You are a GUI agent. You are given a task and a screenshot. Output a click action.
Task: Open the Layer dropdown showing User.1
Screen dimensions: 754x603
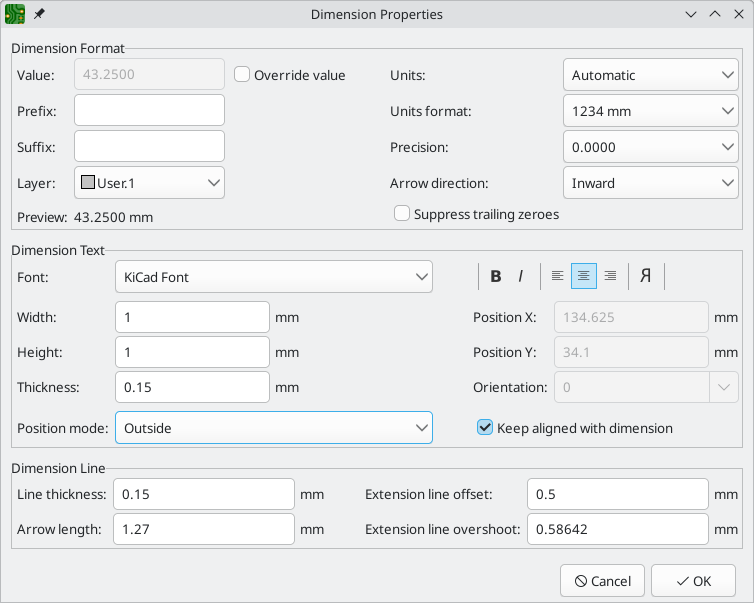click(x=149, y=183)
